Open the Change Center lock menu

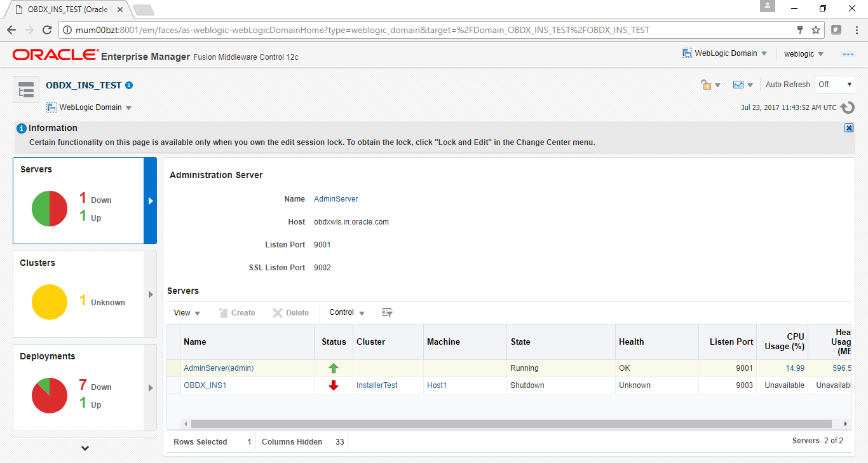[x=710, y=85]
